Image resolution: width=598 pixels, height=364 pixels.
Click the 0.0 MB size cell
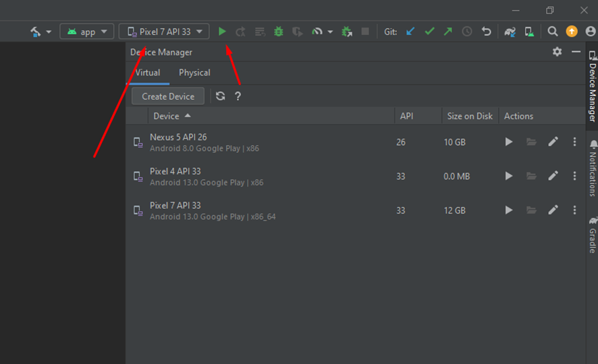456,177
